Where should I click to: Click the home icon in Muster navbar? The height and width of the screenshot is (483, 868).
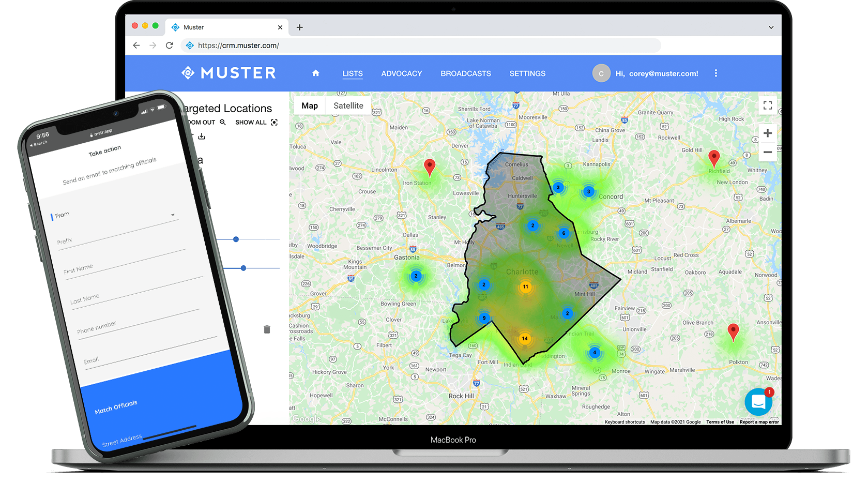[316, 73]
